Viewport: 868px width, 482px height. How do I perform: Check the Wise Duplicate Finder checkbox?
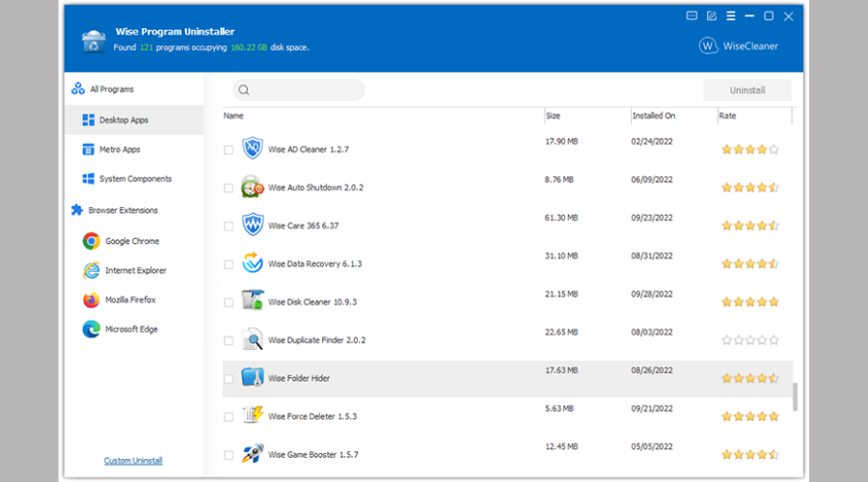pyautogui.click(x=229, y=341)
